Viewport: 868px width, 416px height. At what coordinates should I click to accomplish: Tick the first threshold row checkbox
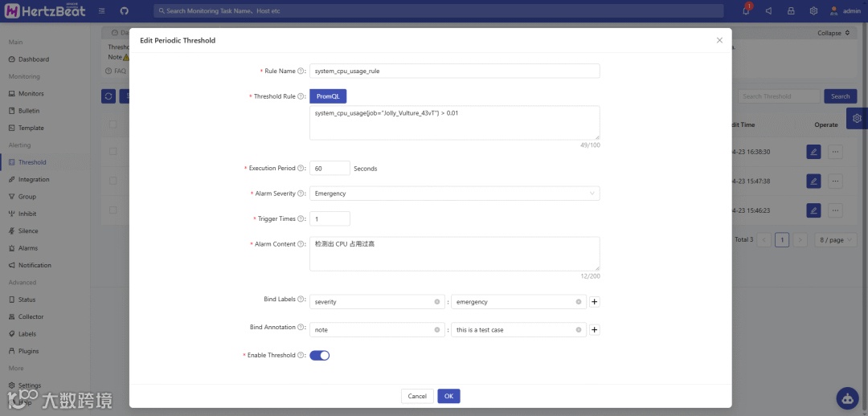tap(113, 151)
